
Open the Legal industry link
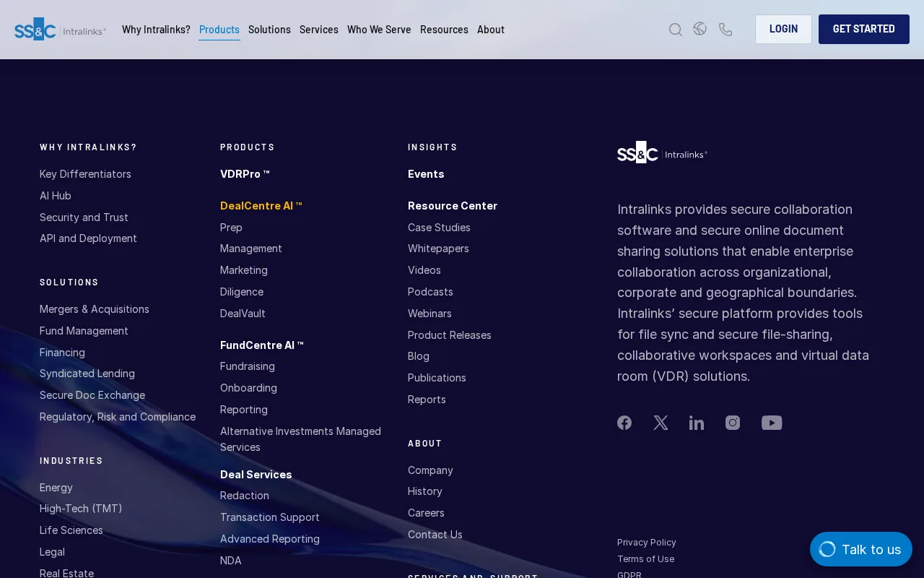(52, 552)
